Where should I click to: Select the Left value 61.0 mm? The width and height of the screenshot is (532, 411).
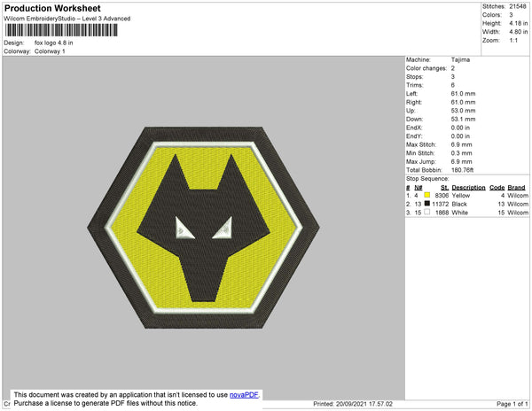(x=463, y=94)
